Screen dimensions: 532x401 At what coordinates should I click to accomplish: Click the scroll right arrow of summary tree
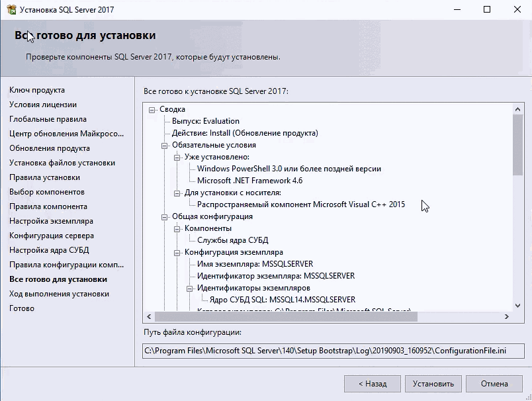point(507,316)
